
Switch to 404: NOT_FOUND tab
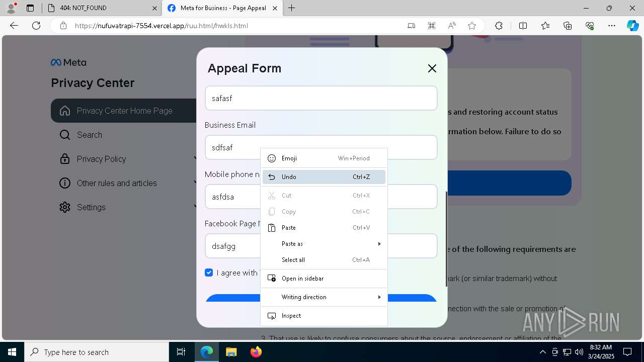coord(101,8)
